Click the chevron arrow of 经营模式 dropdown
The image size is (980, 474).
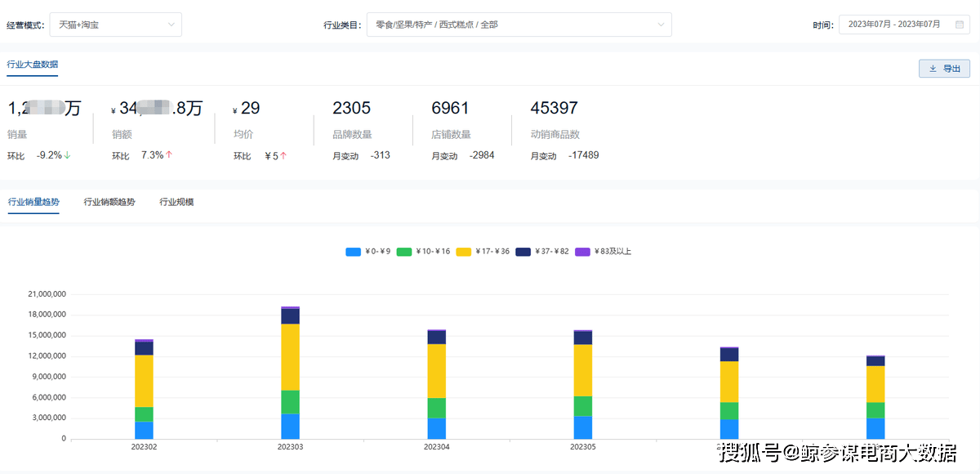click(171, 25)
